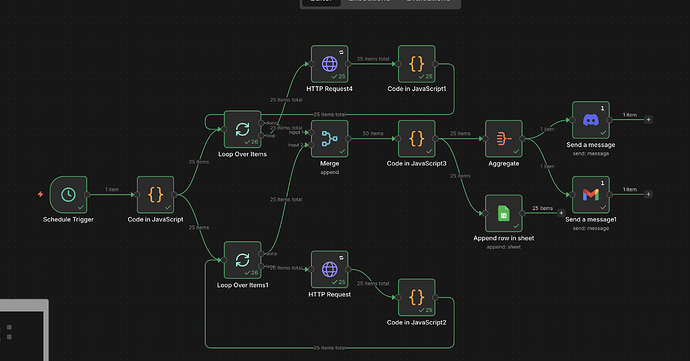
Task: Click the Merge Input 1 connector
Action: (x=311, y=132)
